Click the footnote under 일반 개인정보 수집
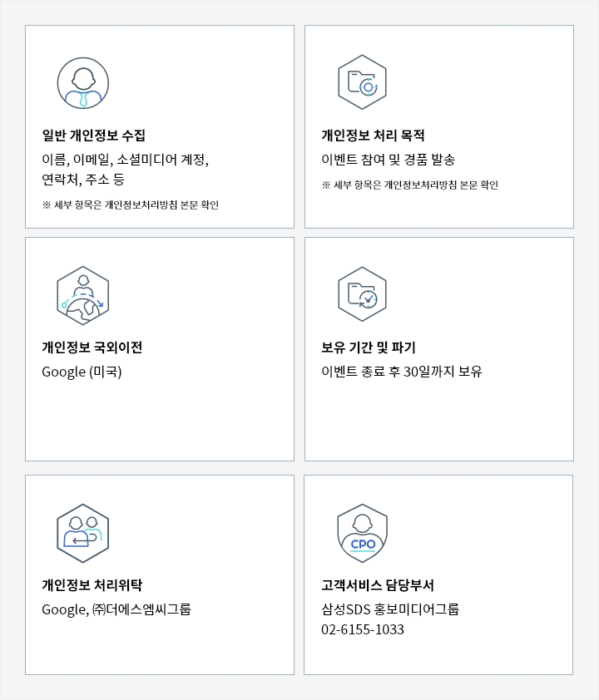The image size is (599, 700). pos(130,205)
